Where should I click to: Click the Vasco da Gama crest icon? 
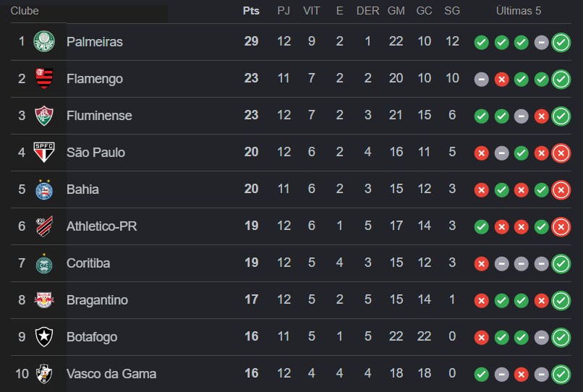[44, 374]
